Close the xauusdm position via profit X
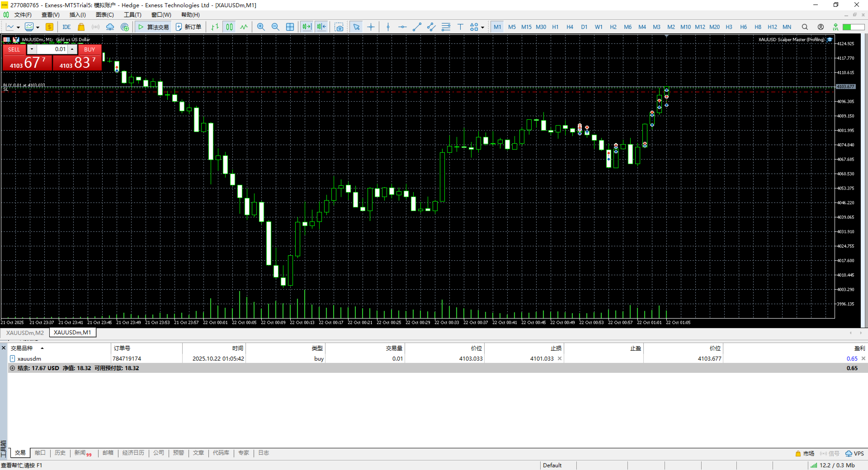This screenshot has width=868, height=470. tap(863, 358)
